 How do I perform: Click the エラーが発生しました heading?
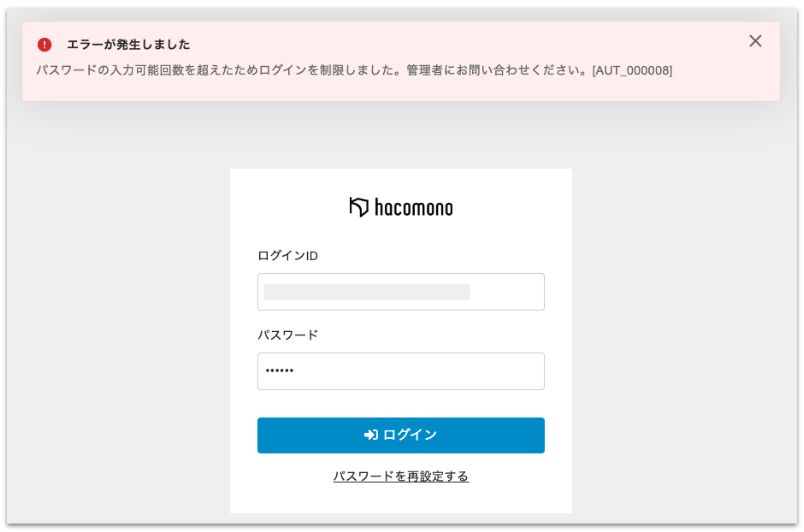click(x=128, y=45)
